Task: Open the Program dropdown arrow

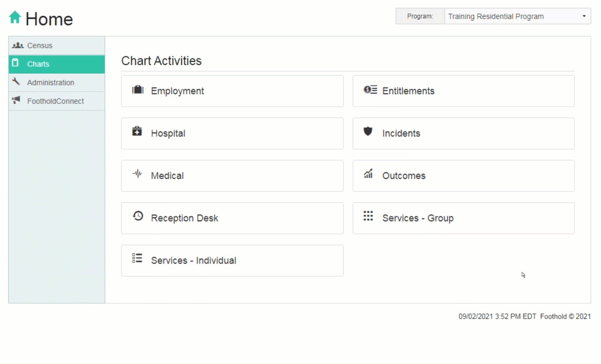Action: click(584, 16)
